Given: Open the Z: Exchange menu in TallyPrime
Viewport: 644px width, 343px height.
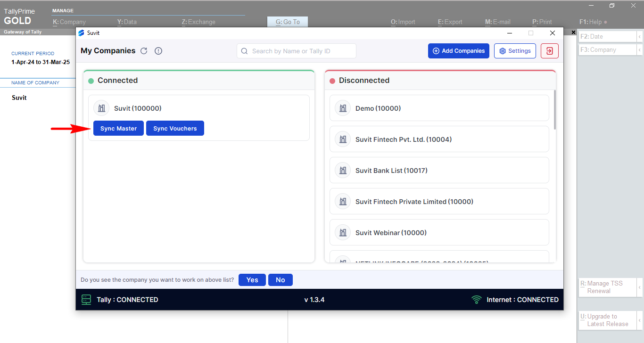Looking at the screenshot, I should [x=198, y=22].
